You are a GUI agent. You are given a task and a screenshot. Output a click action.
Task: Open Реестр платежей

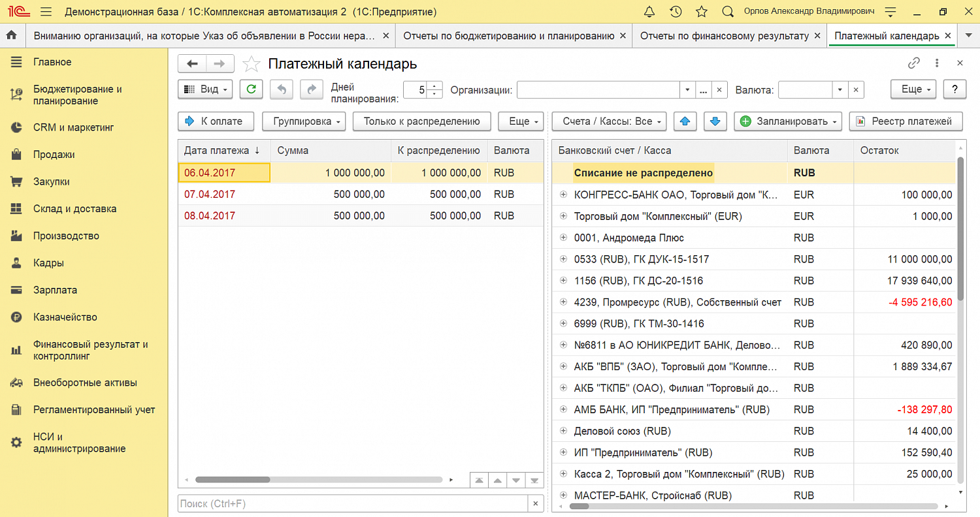[x=906, y=121]
